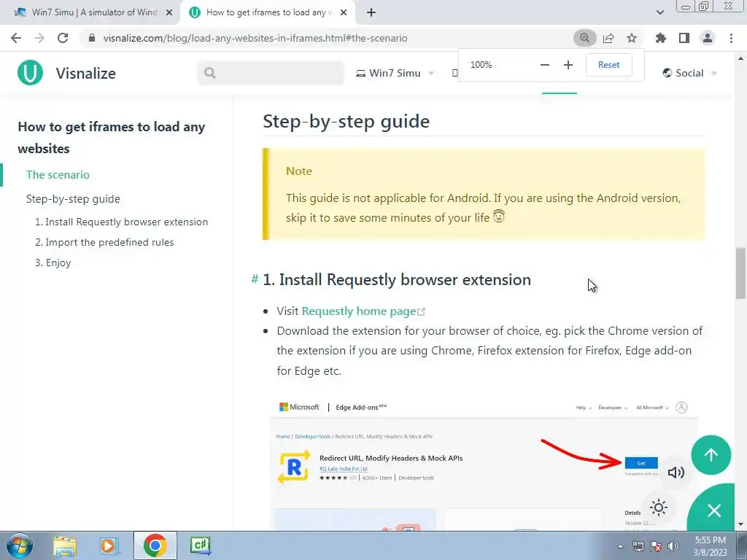The image size is (747, 560).
Task: Click the Edge Add-ons screenshot image
Action: (x=484, y=464)
